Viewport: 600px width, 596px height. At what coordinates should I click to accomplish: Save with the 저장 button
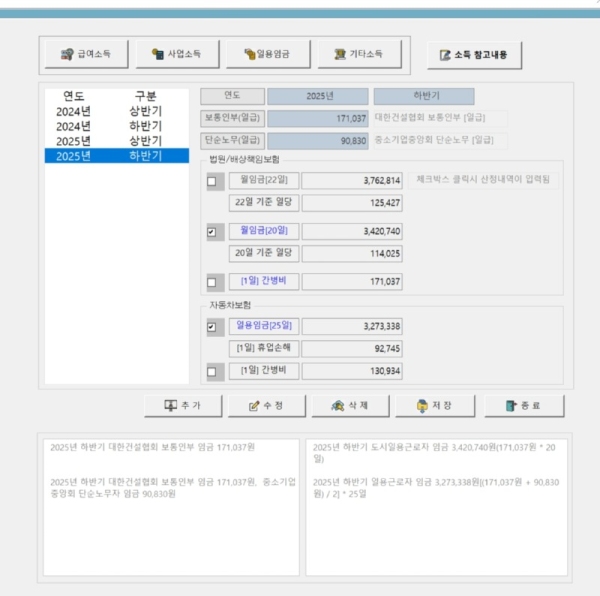pos(435,406)
